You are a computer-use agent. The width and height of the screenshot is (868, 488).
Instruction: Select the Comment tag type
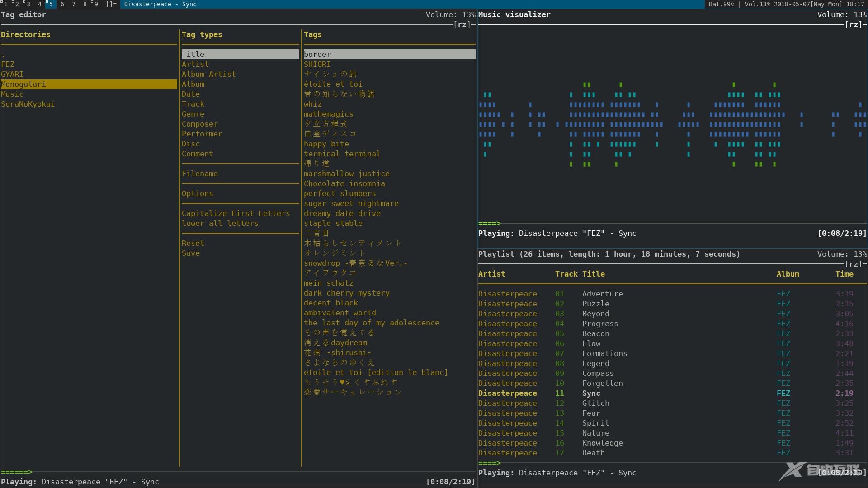[241, 154]
